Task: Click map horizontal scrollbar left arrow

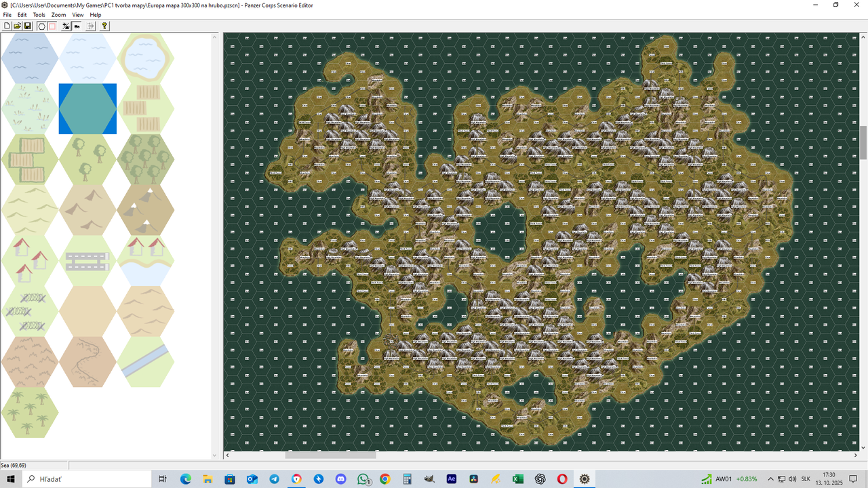Action: 228,455
